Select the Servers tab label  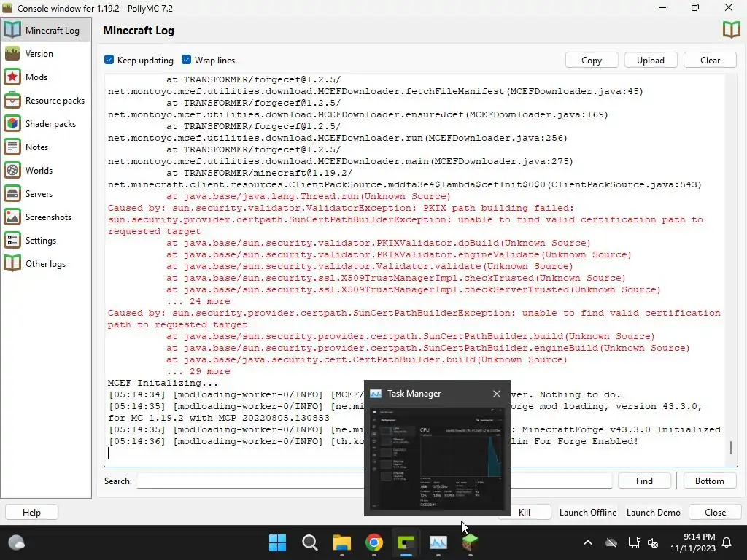(39, 194)
